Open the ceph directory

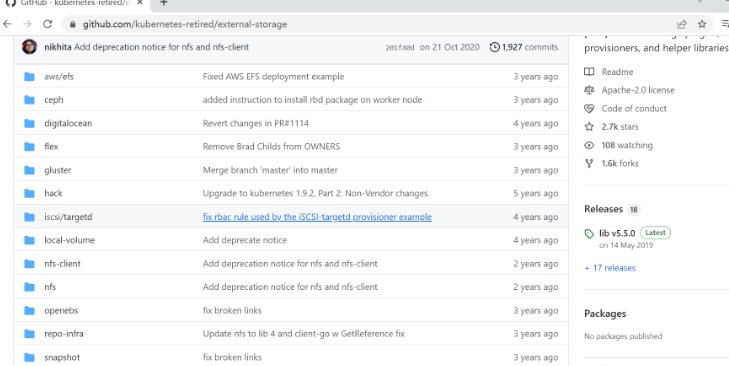point(53,100)
